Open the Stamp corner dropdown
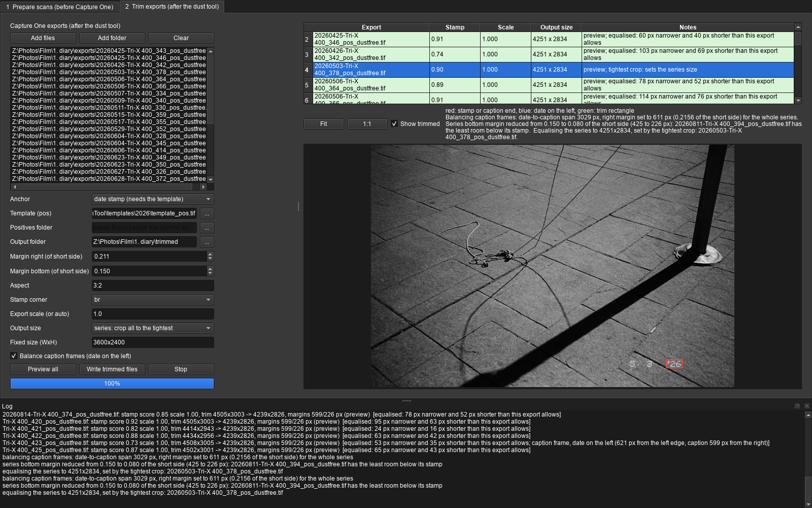Screen dimensions: 812x508 pyautogui.click(x=153, y=300)
